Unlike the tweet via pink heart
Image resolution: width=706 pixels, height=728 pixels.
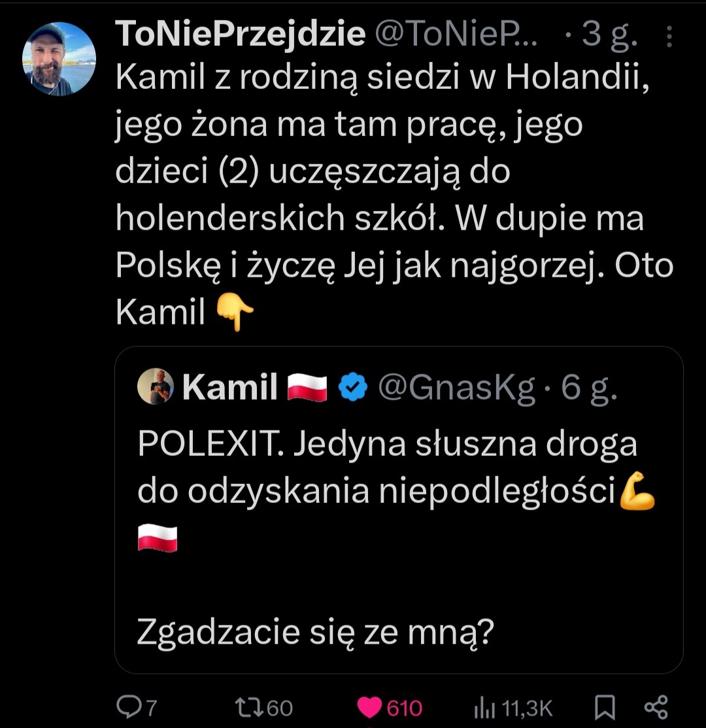click(371, 708)
